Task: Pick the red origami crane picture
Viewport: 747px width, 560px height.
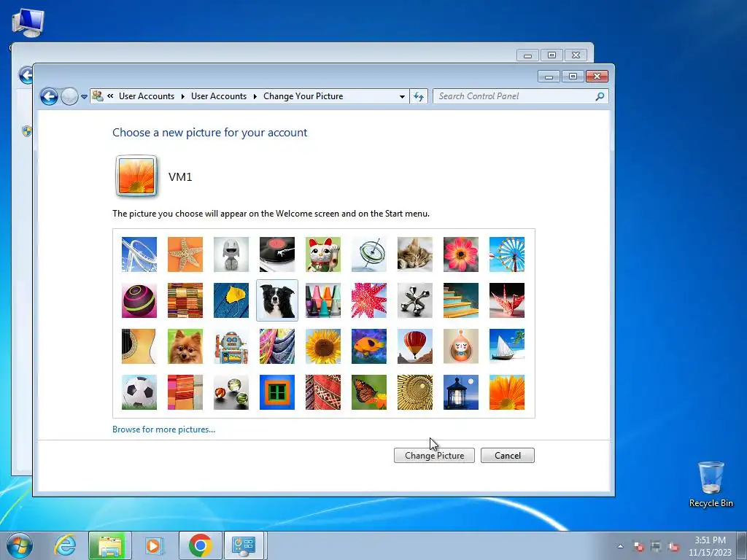Action: tap(507, 300)
